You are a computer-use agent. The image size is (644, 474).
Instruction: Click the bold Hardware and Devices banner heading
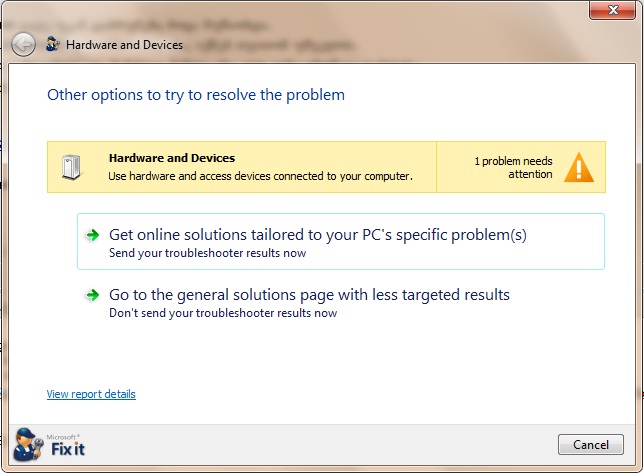tap(172, 158)
